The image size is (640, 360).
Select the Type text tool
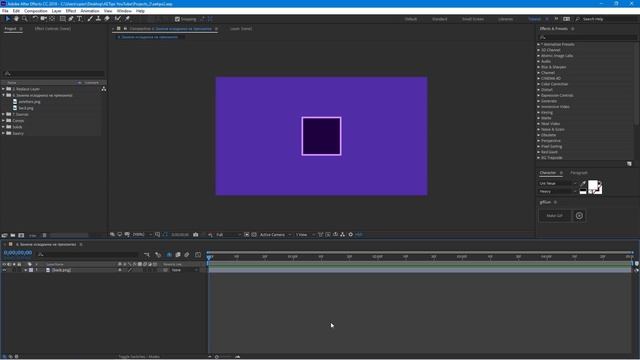(79, 19)
